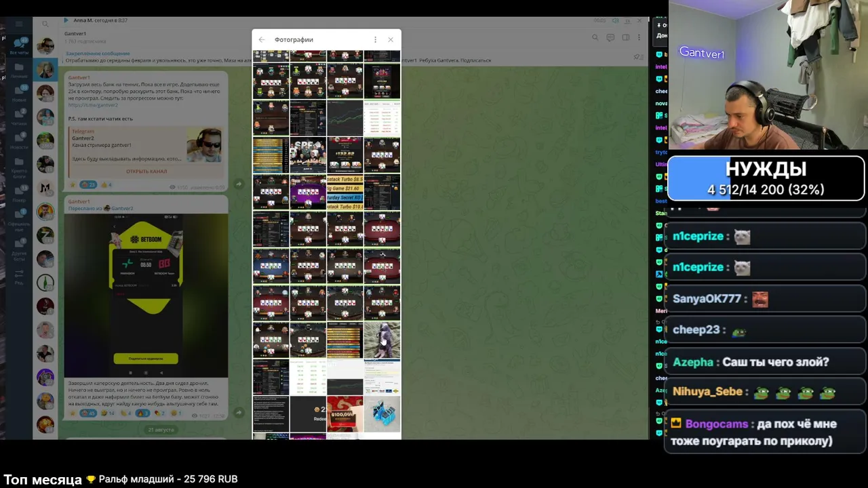The height and width of the screenshot is (488, 868).
Task: Click the Bongocams chat message
Action: (x=766, y=432)
